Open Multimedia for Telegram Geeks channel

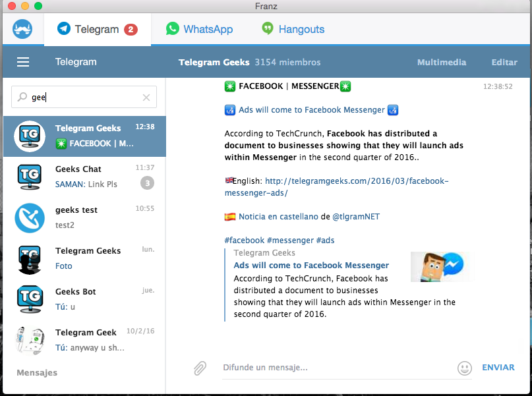[x=442, y=63]
